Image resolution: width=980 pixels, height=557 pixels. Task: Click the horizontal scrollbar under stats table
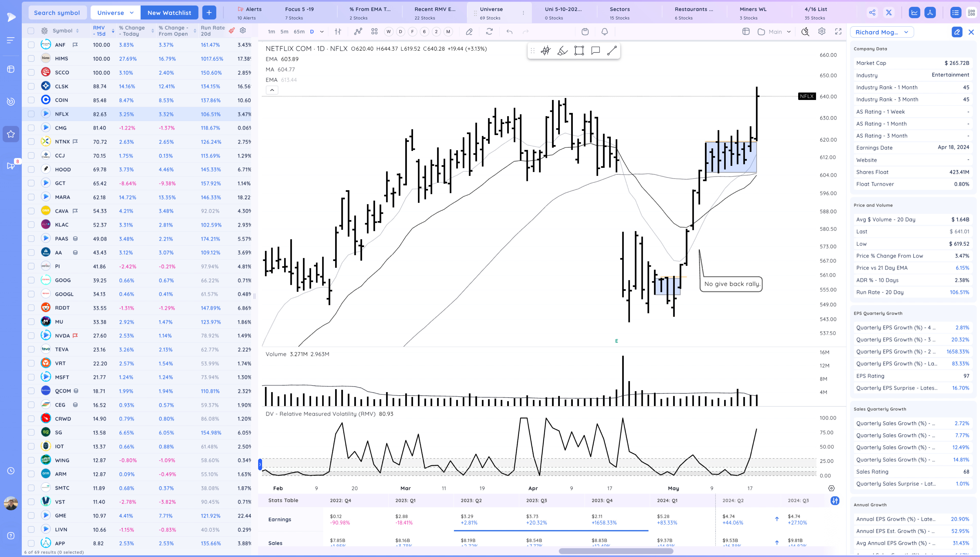[x=616, y=551]
